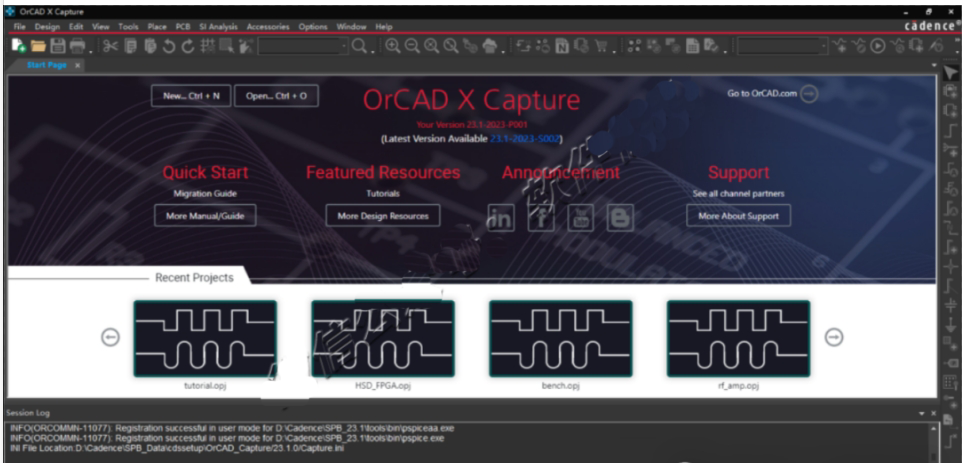The height and width of the screenshot is (463, 962).
Task: Click the Print icon in toolbar
Action: tap(77, 45)
